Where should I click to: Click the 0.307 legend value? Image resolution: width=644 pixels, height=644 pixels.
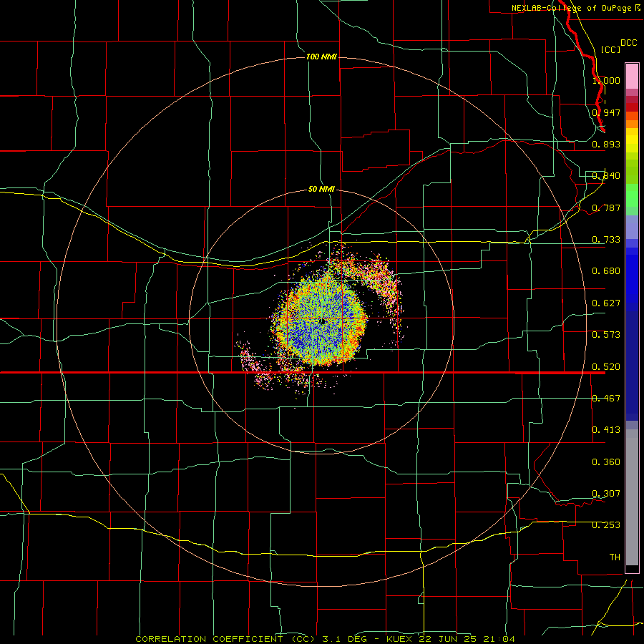pyautogui.click(x=606, y=493)
